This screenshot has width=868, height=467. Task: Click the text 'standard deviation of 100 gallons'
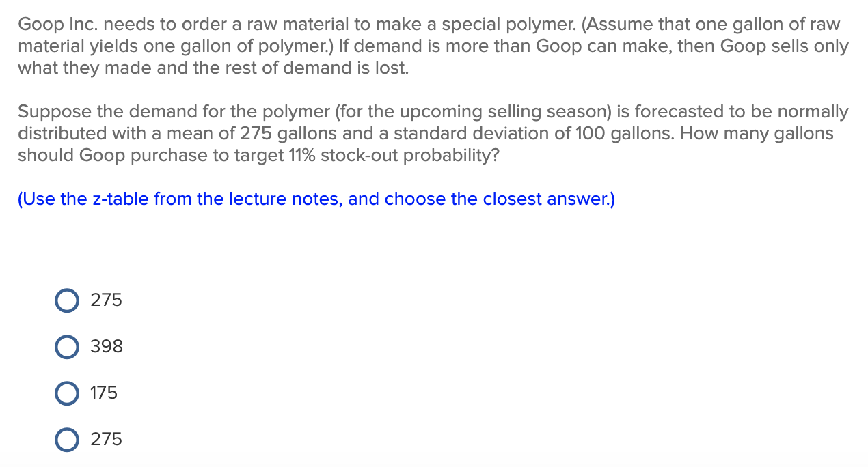(x=531, y=133)
